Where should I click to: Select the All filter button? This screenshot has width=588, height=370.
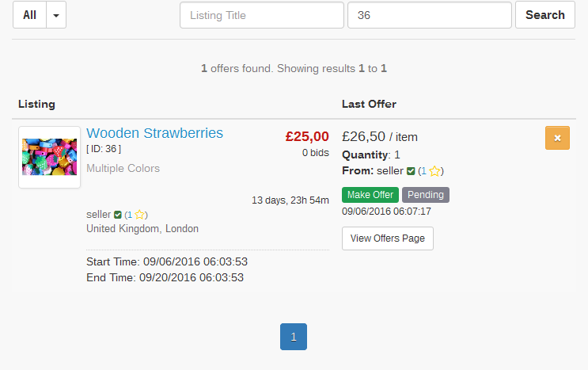(30, 15)
